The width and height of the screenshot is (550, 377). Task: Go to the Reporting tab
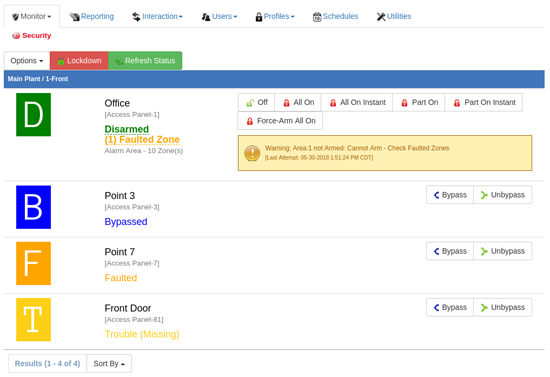(92, 16)
